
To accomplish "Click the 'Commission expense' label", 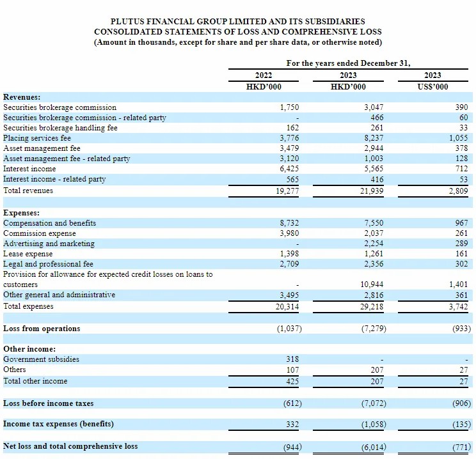I will click(x=40, y=233).
